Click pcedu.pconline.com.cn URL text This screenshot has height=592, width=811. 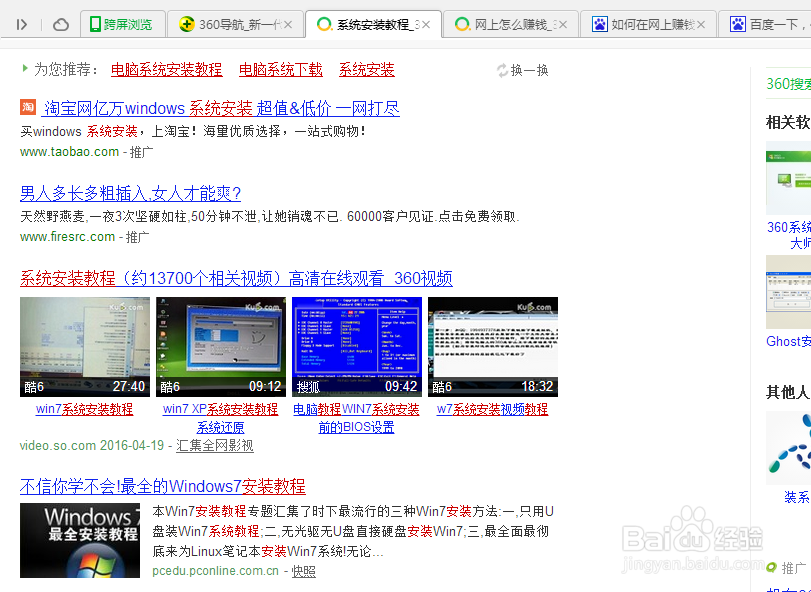(x=216, y=571)
